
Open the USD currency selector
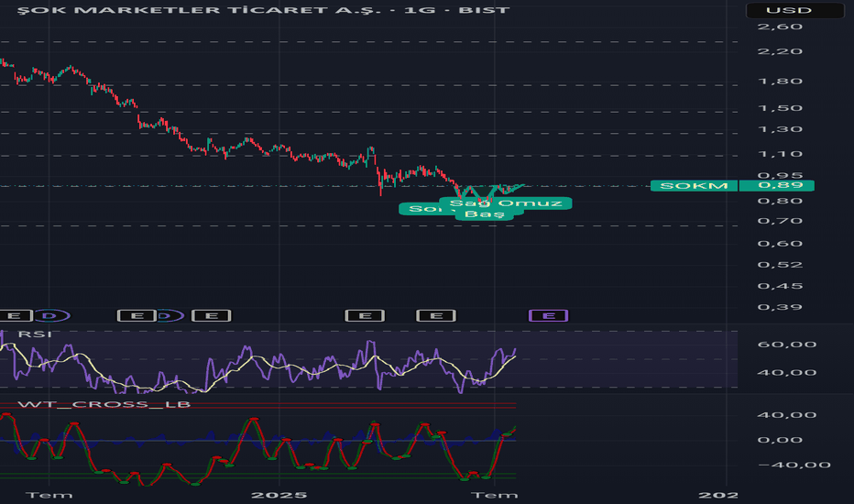point(794,10)
